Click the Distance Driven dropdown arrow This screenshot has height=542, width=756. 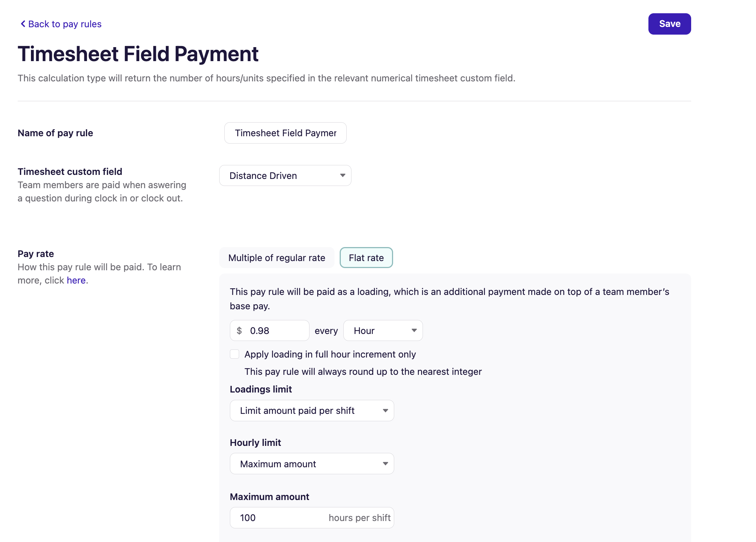tap(343, 176)
